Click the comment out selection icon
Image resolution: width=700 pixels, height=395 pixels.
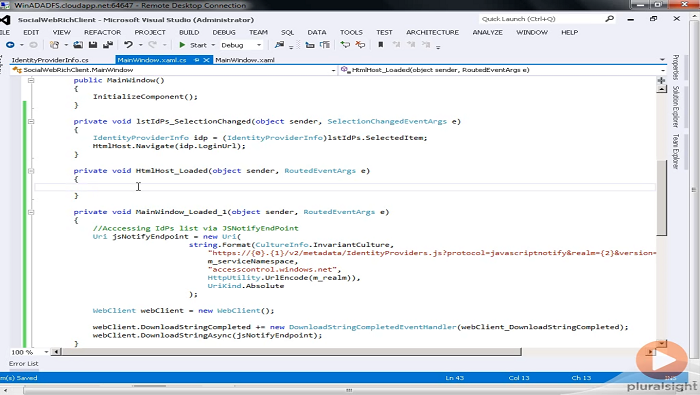pos(345,45)
